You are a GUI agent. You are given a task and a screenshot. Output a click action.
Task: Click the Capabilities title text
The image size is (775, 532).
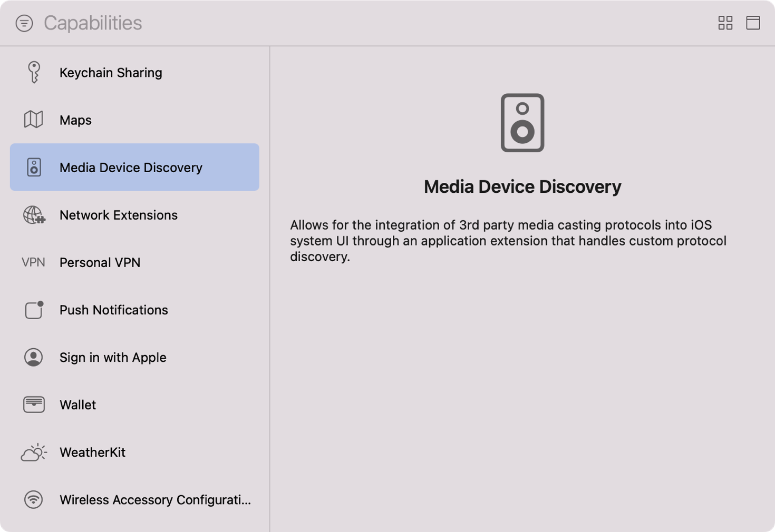tap(93, 23)
